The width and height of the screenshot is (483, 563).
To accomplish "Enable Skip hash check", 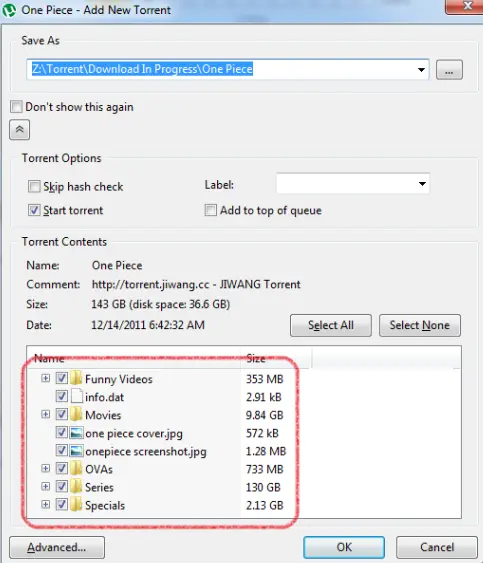I will click(x=34, y=186).
